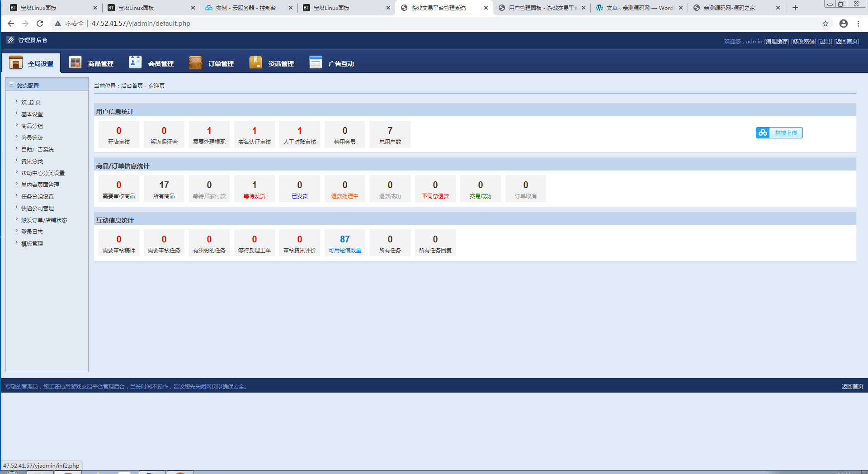Reload the page with refresh icon
The height and width of the screenshot is (474, 868).
40,24
